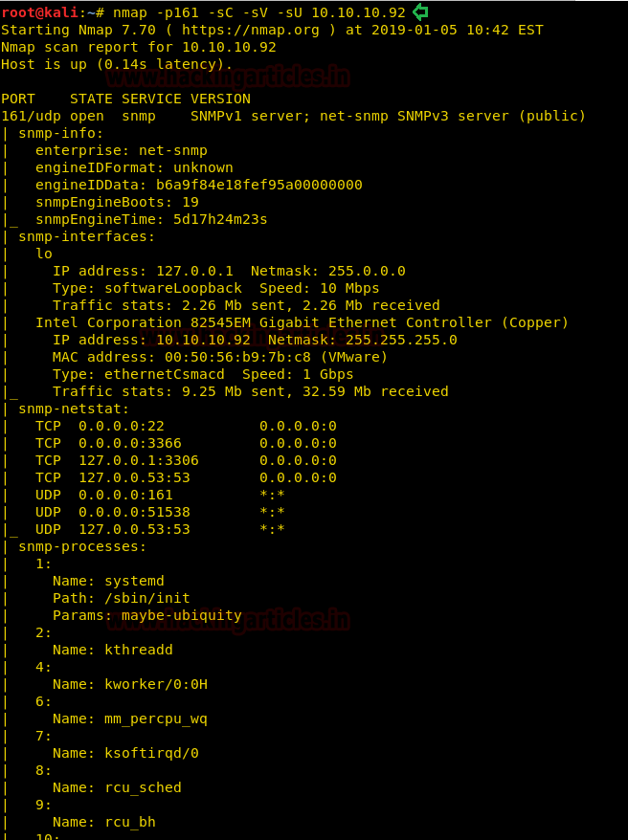Click the engineIDData hex value
628x840 pixels.
[258, 185]
